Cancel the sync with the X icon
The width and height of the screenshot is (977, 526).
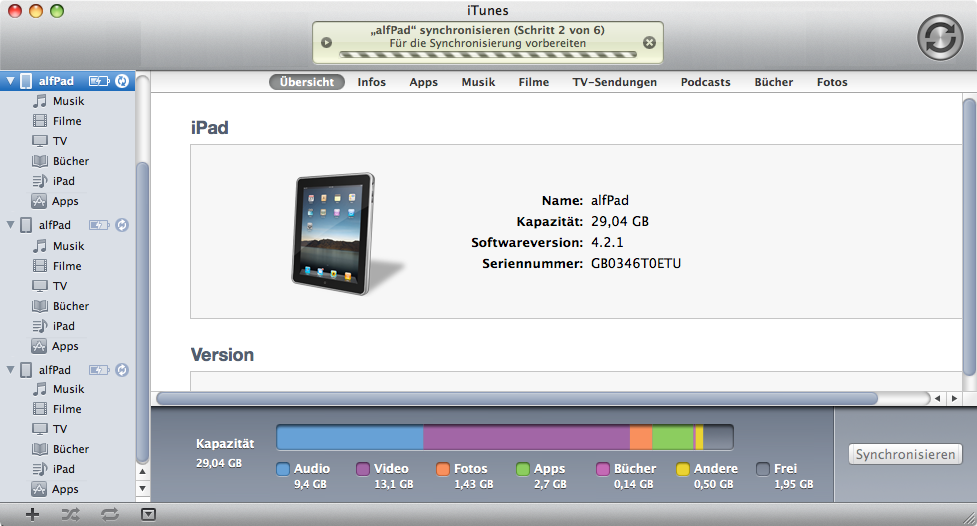[x=649, y=42]
